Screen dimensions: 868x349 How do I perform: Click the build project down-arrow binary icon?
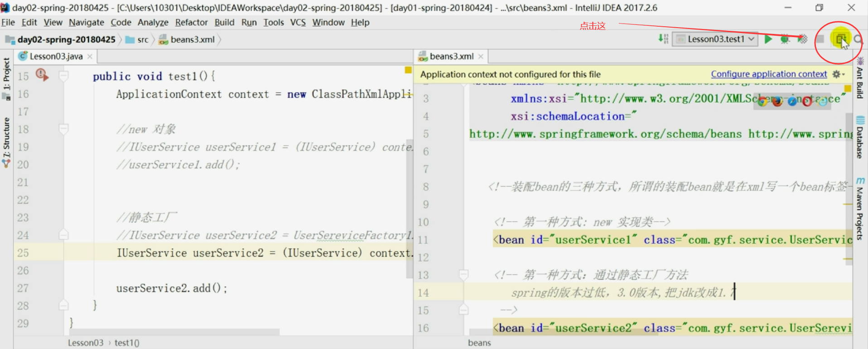tap(663, 39)
